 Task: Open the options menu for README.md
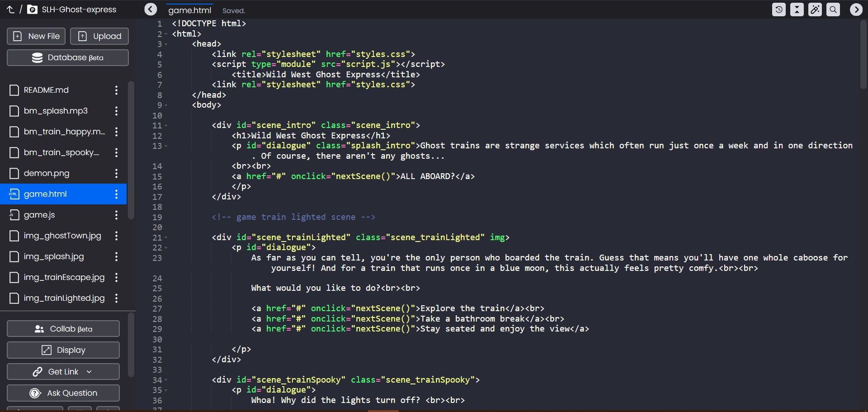(x=116, y=90)
